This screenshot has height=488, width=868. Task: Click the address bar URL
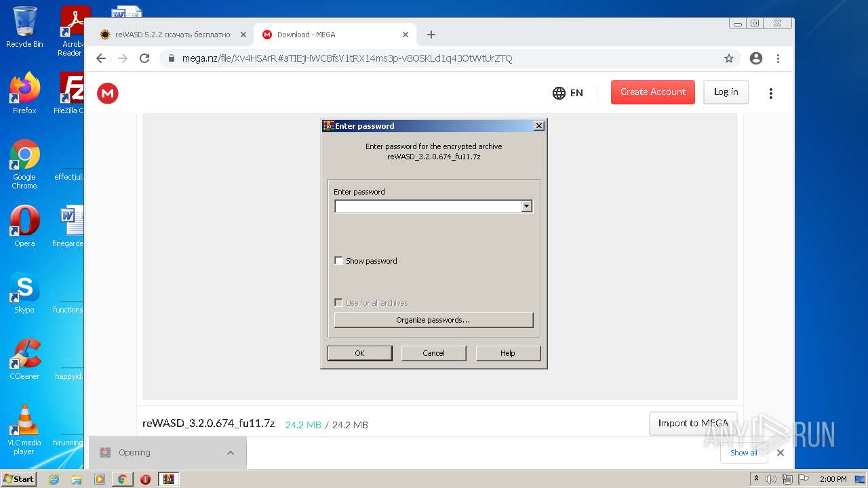pos(347,58)
